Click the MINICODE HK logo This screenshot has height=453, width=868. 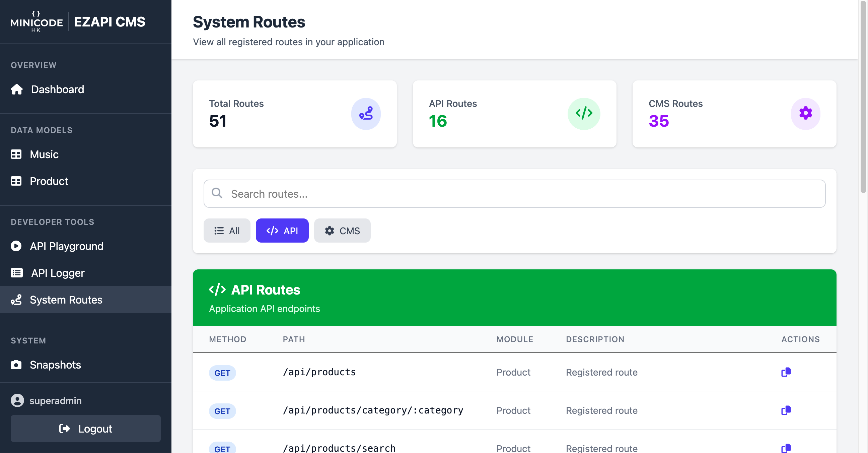(x=37, y=22)
